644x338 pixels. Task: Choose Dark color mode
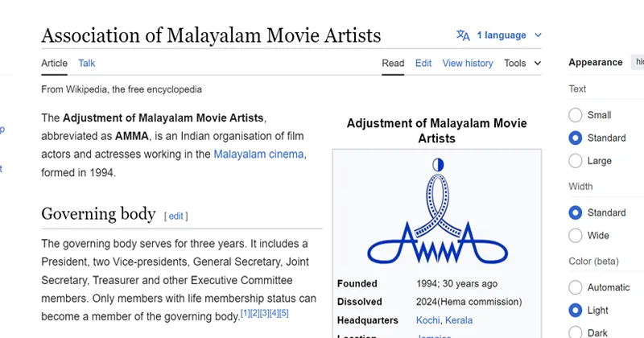576,332
